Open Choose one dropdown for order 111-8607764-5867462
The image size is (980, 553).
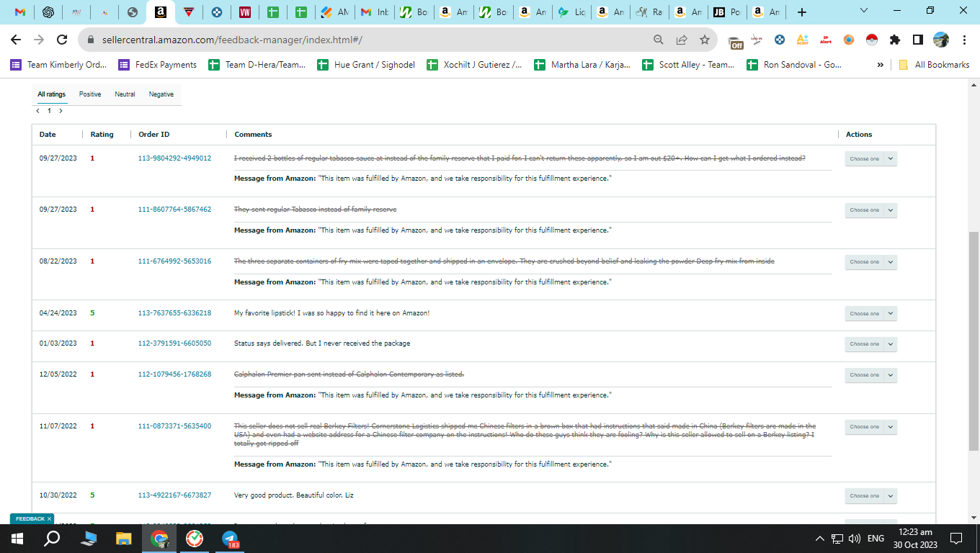(870, 210)
